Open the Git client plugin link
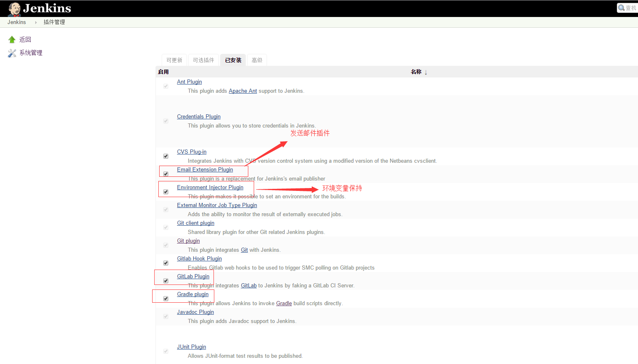 click(196, 223)
